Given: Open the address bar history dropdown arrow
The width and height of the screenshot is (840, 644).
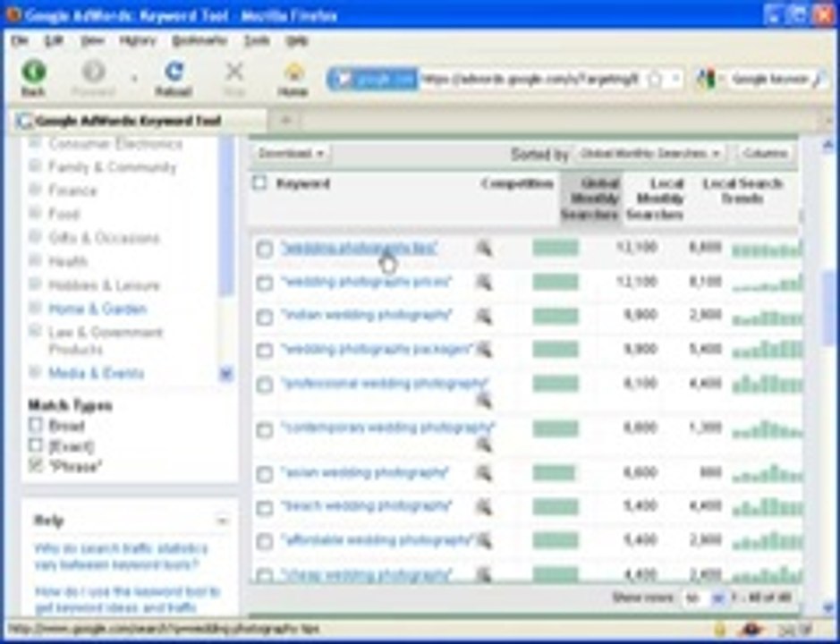Looking at the screenshot, I should pos(675,80).
